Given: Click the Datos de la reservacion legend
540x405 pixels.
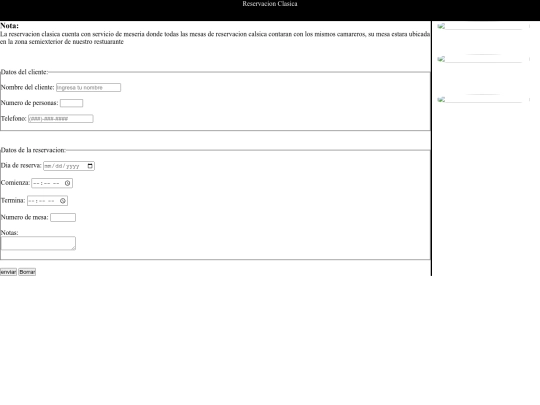Looking at the screenshot, I should (33, 150).
